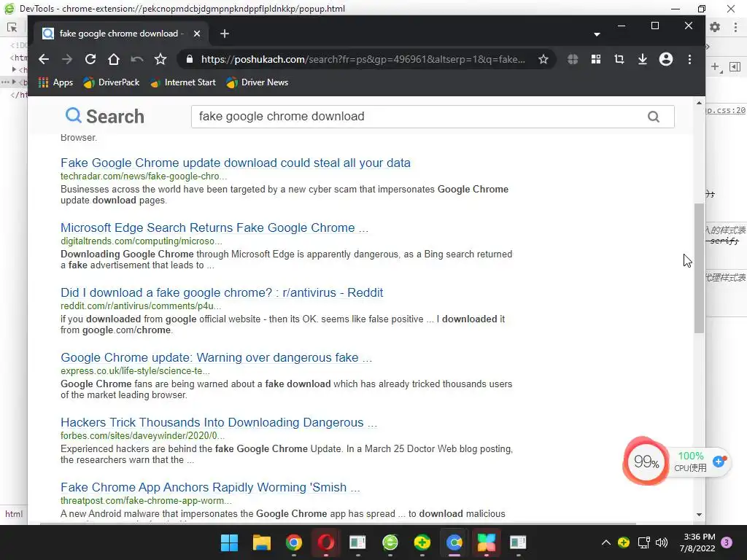Viewport: 747px width, 560px height.
Task: Reload the page with the refresh icon
Action: pos(90,59)
